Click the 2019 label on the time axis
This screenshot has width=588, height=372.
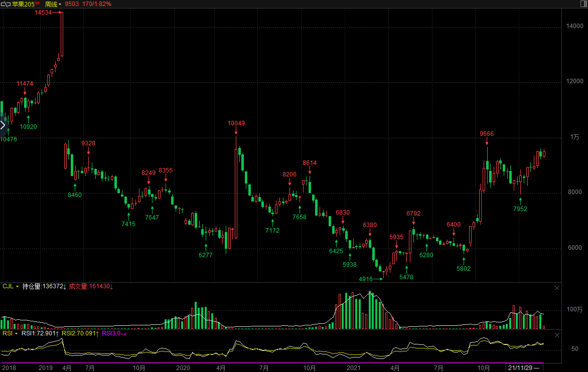point(45,368)
